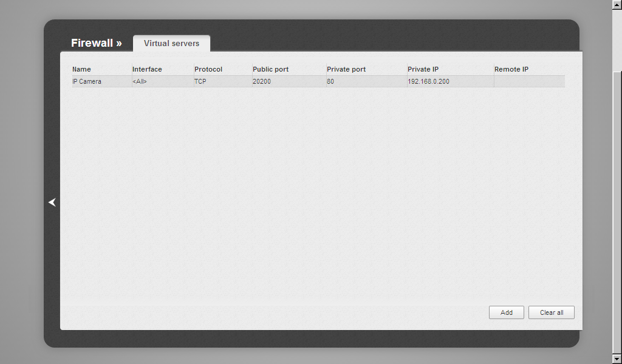
Task: Click the Name column header
Action: tap(82, 69)
